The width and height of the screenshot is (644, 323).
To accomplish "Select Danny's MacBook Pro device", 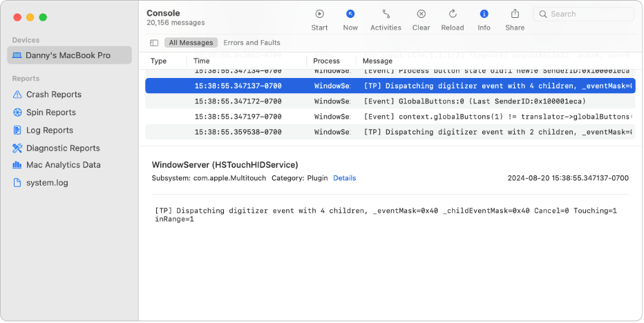I will (68, 55).
